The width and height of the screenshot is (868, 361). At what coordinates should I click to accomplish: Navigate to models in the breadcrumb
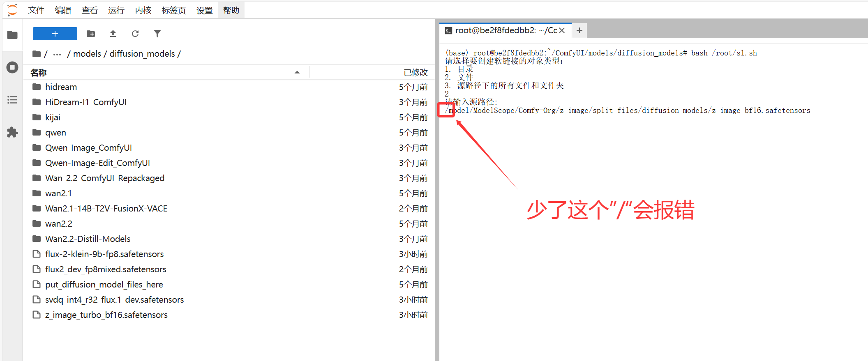pyautogui.click(x=87, y=54)
